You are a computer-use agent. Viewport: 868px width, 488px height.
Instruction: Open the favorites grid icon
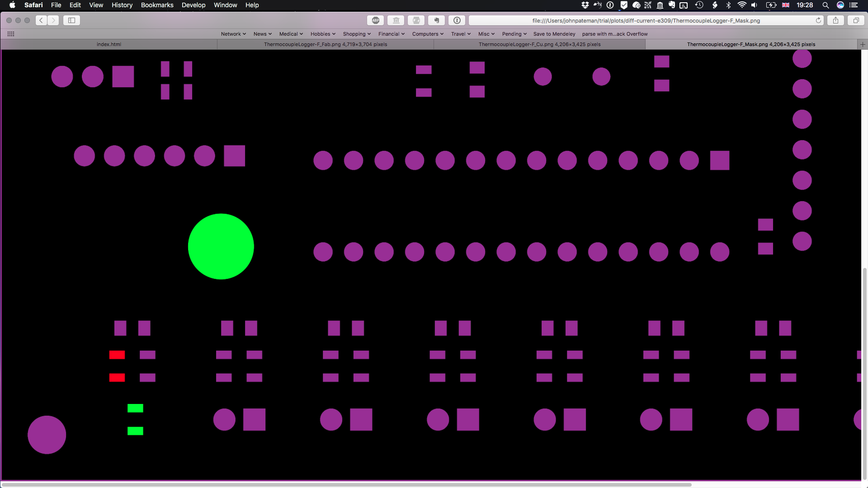tap(11, 34)
